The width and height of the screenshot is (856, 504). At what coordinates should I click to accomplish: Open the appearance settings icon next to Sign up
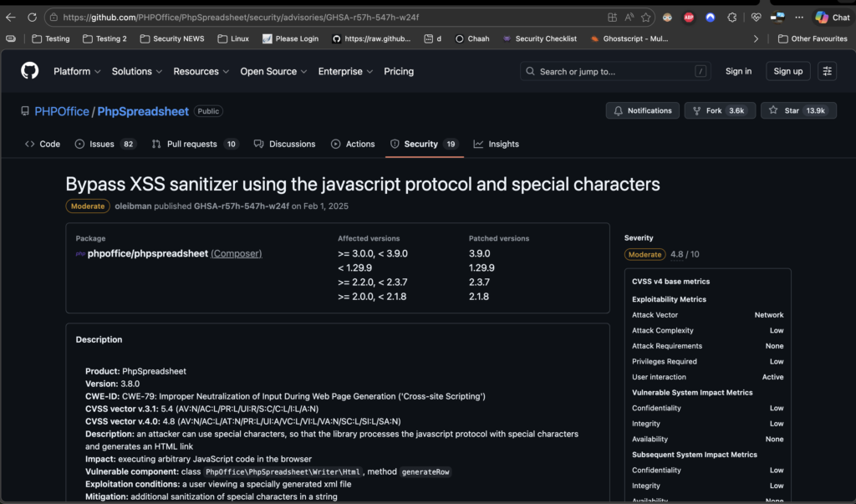click(x=827, y=71)
